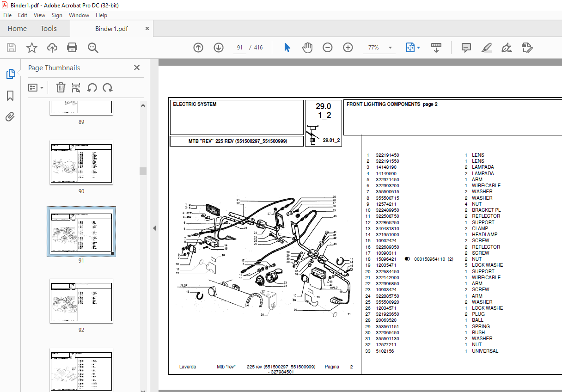Select the page 91 thumbnail

pos(81,232)
